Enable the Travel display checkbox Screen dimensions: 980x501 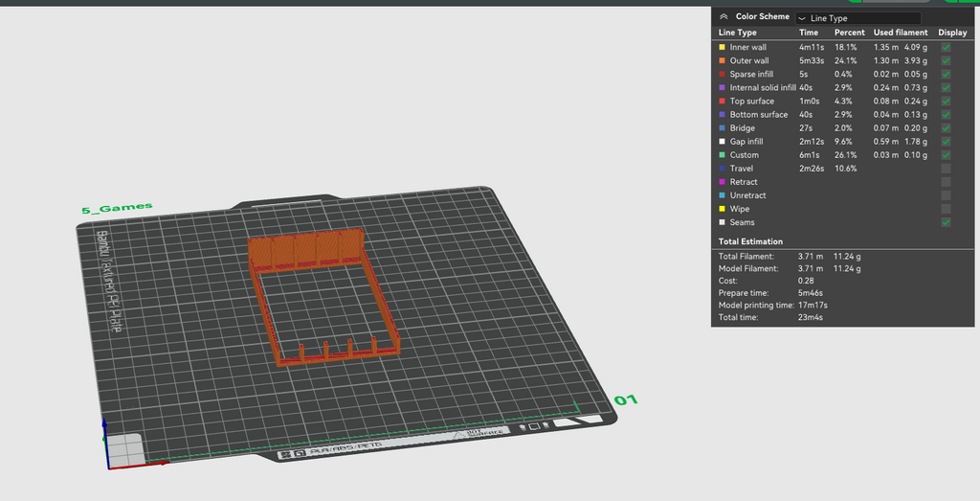946,169
